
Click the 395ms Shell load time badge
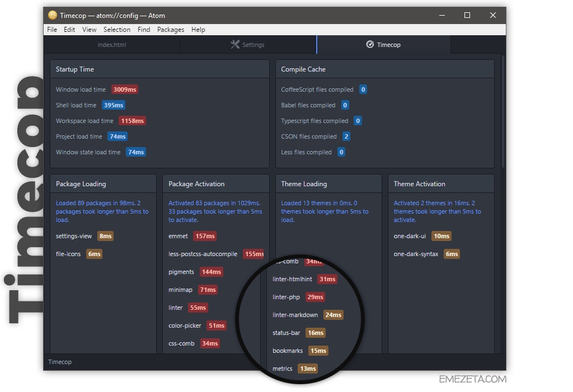coord(114,105)
